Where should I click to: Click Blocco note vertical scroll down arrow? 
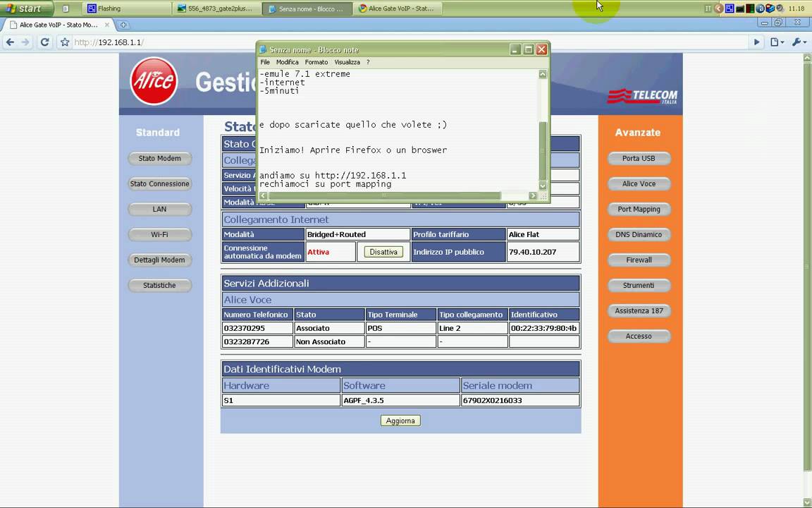[543, 186]
